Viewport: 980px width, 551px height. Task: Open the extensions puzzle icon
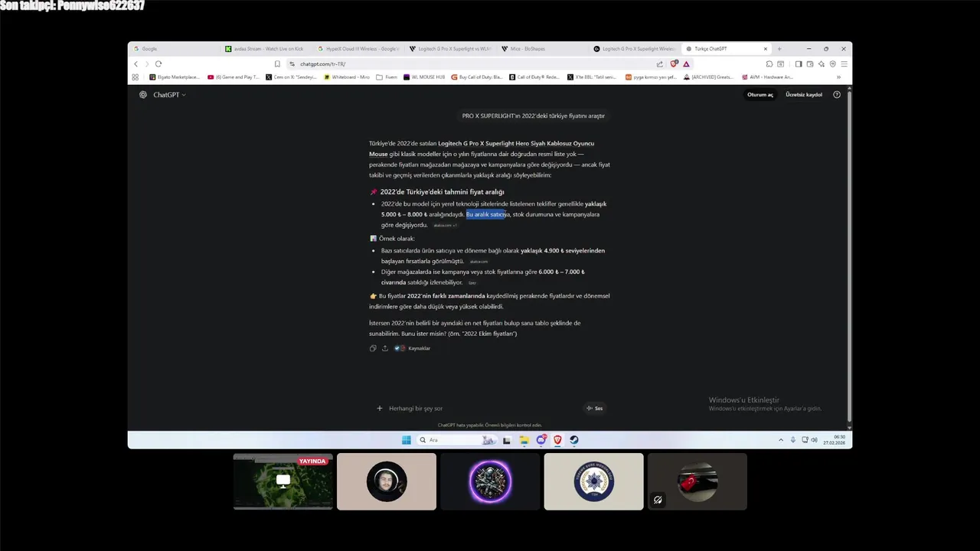point(768,64)
